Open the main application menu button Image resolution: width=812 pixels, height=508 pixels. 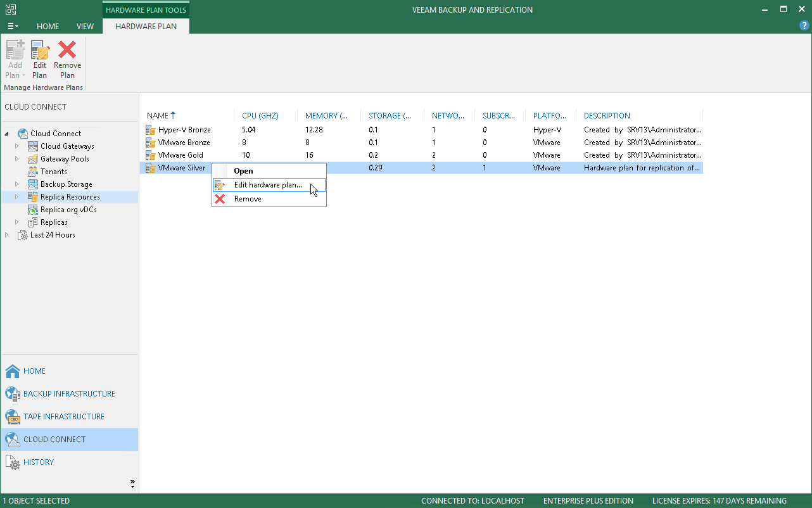tap(13, 27)
